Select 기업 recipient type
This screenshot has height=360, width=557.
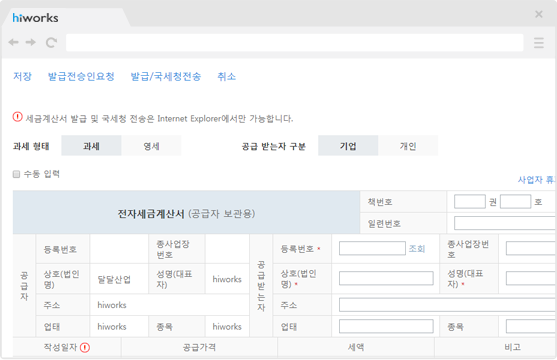348,146
